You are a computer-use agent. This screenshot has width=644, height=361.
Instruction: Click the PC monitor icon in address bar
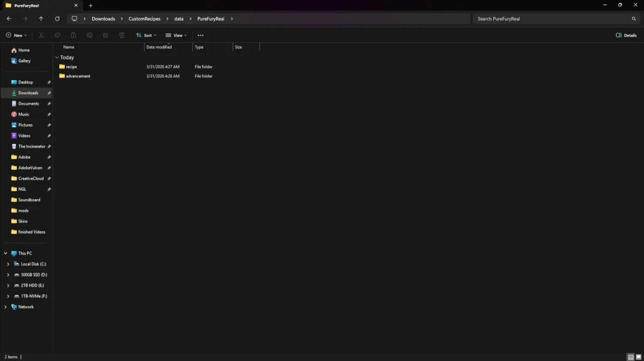(74, 19)
